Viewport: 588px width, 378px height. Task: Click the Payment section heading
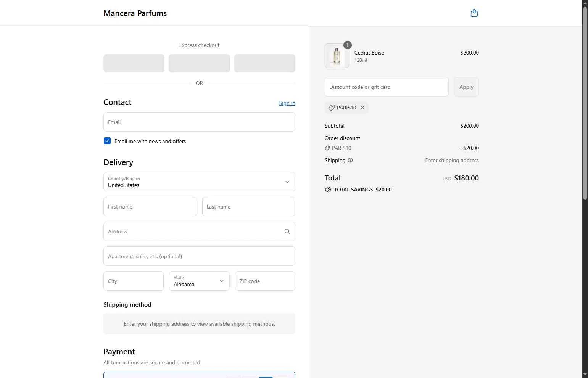click(119, 352)
